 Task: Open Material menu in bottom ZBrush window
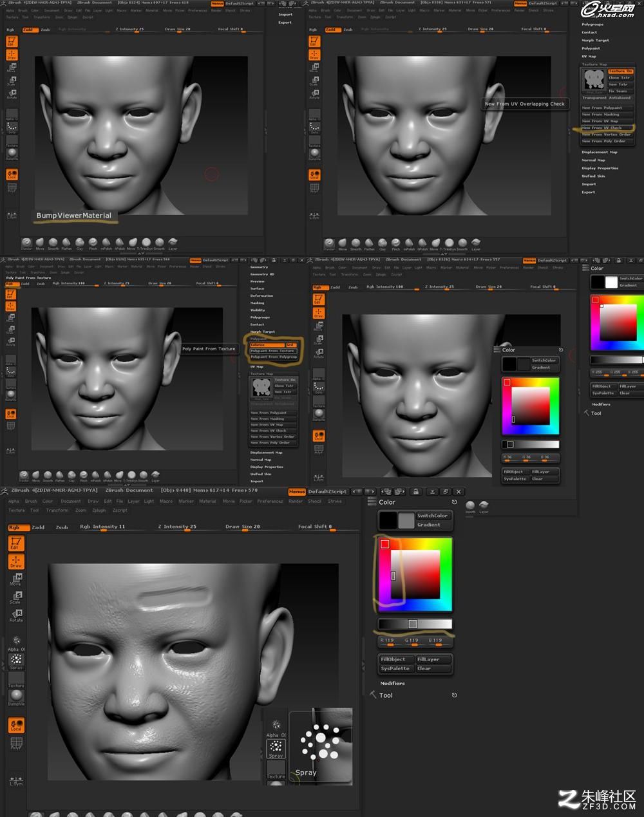click(x=207, y=501)
